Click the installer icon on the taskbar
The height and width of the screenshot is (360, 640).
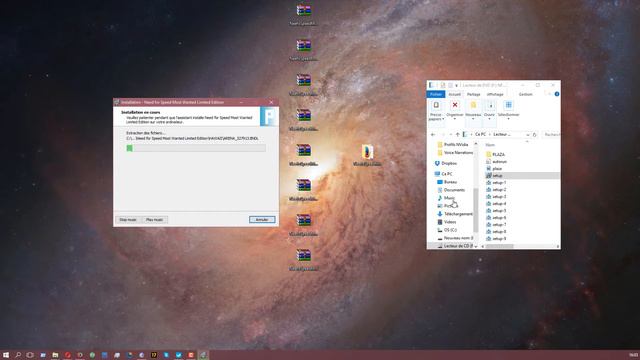pos(203,355)
